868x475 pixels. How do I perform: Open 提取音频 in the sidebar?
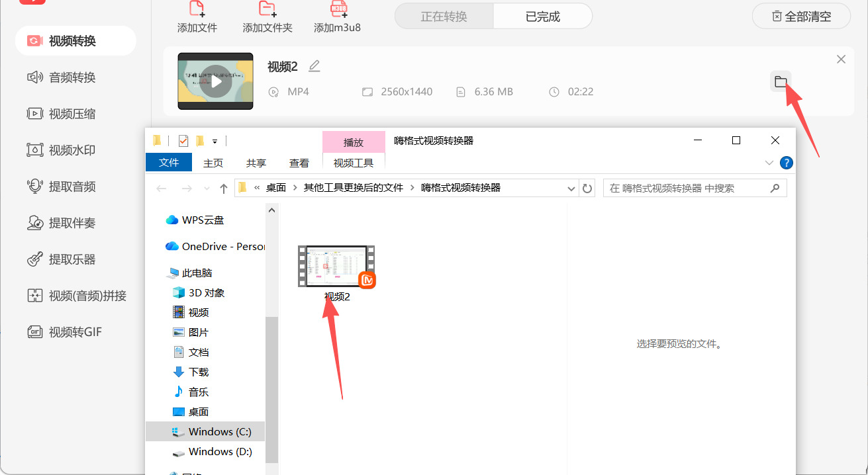(x=62, y=187)
